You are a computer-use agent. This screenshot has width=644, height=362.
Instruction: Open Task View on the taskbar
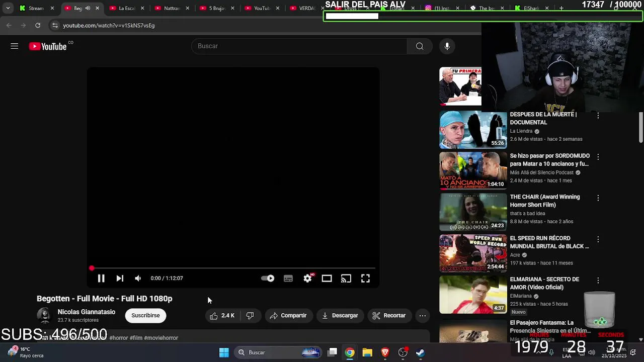(332, 352)
